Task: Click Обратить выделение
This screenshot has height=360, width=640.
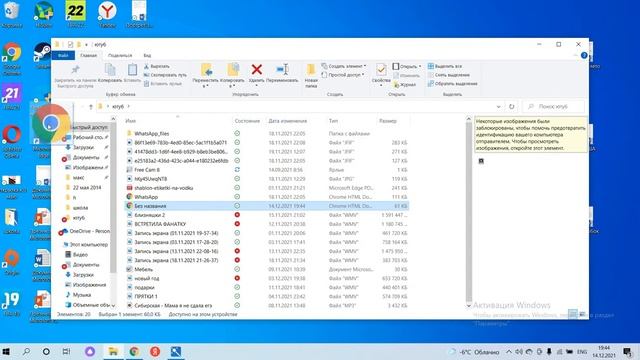Action: click(x=453, y=84)
